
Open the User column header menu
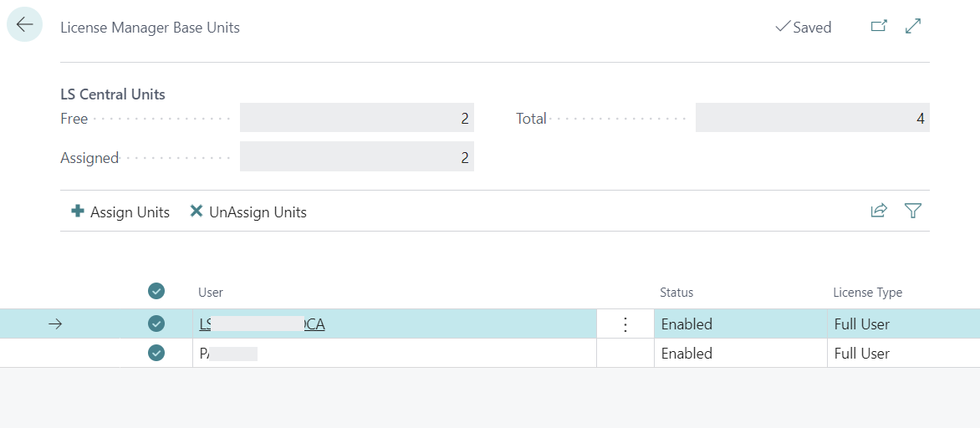point(211,293)
